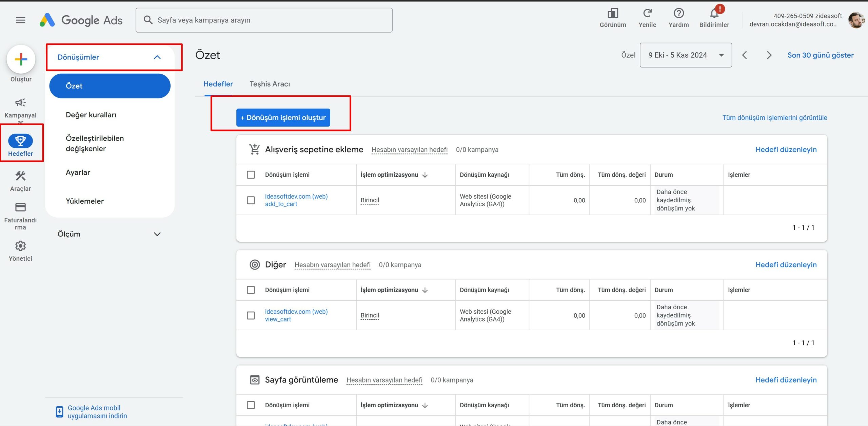Open the hamburger main menu
The image size is (868, 426).
coord(21,20)
